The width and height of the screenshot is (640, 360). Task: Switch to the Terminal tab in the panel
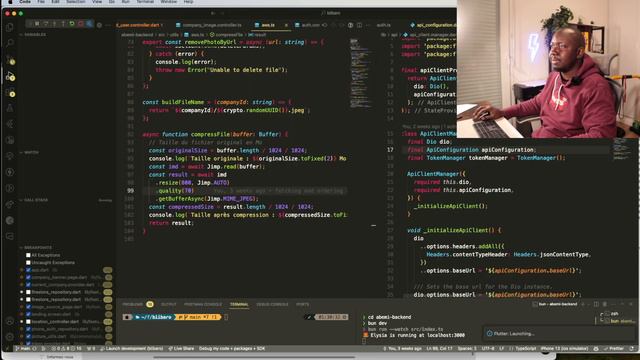click(239, 304)
